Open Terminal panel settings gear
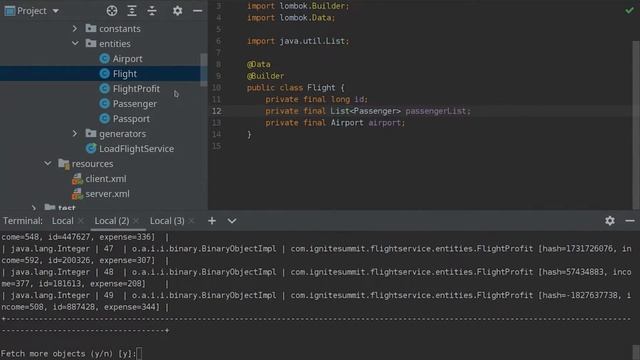 pos(610,221)
